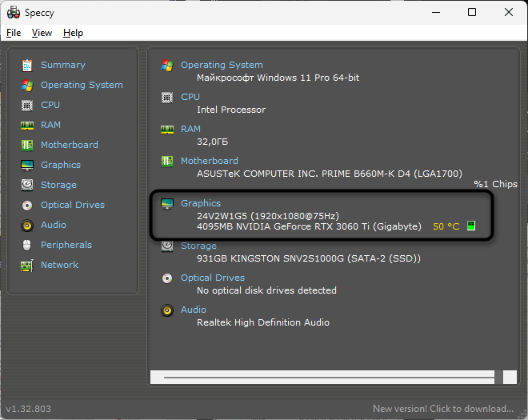Select Summary in the sidebar
This screenshot has width=528, height=420.
(63, 65)
